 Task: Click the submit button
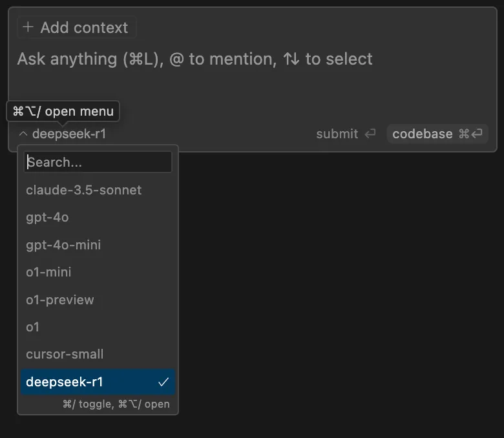click(x=337, y=134)
